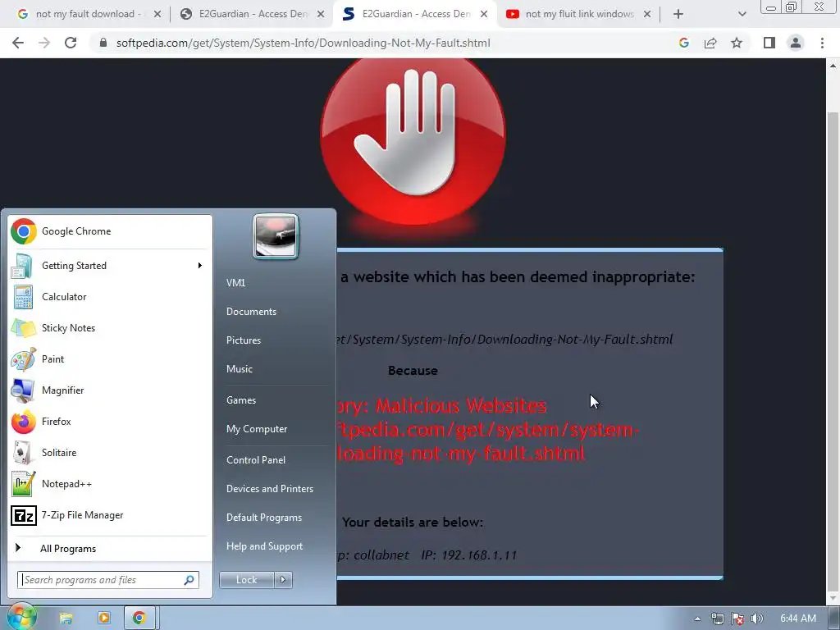The image size is (840, 630).
Task: Open Chrome profile avatar
Action: [796, 43]
